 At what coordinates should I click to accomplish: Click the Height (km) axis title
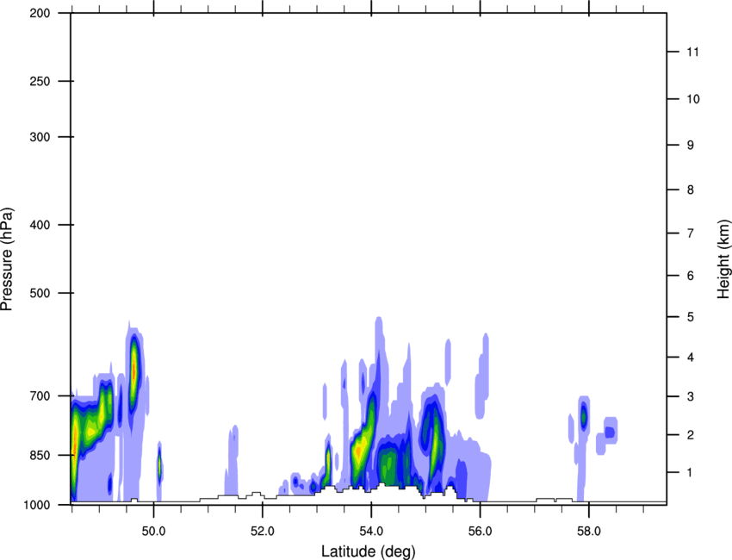(x=723, y=258)
